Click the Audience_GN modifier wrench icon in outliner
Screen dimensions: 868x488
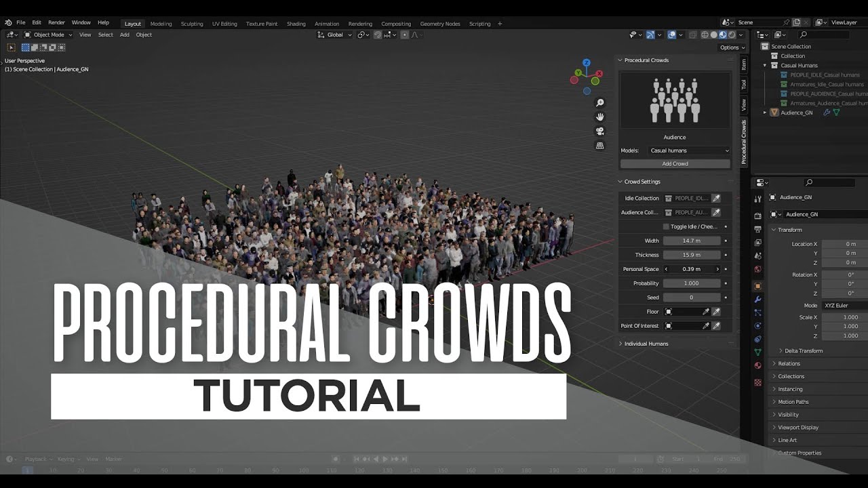click(x=827, y=113)
